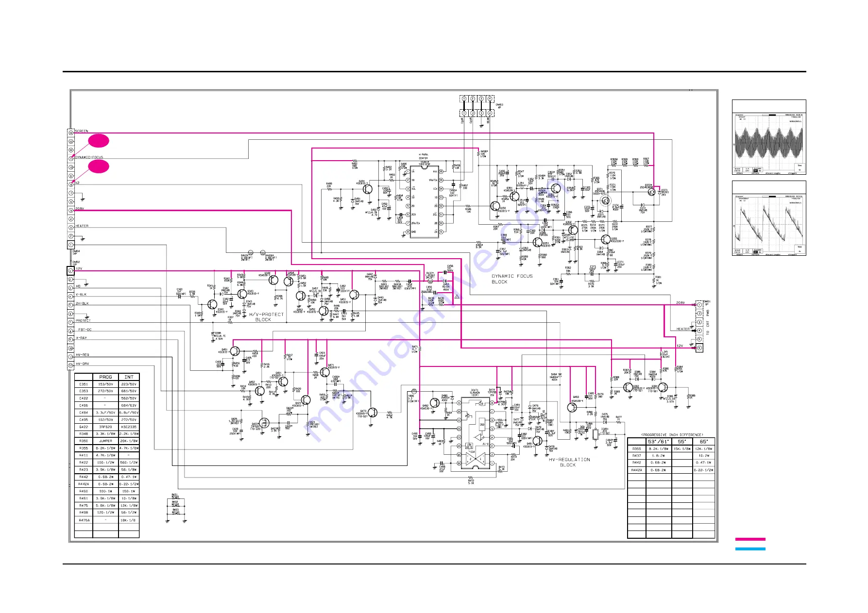Click the PROTECT signal label
This screenshot has width=868, height=613.
point(83,320)
